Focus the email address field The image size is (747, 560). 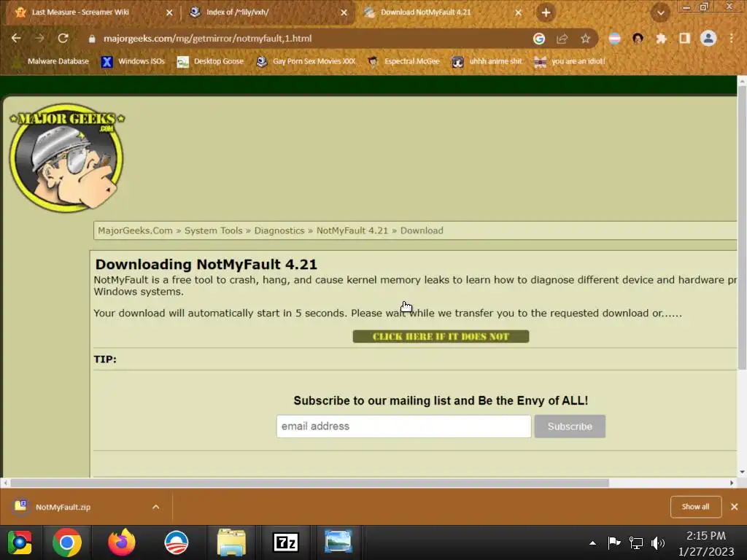[403, 426]
